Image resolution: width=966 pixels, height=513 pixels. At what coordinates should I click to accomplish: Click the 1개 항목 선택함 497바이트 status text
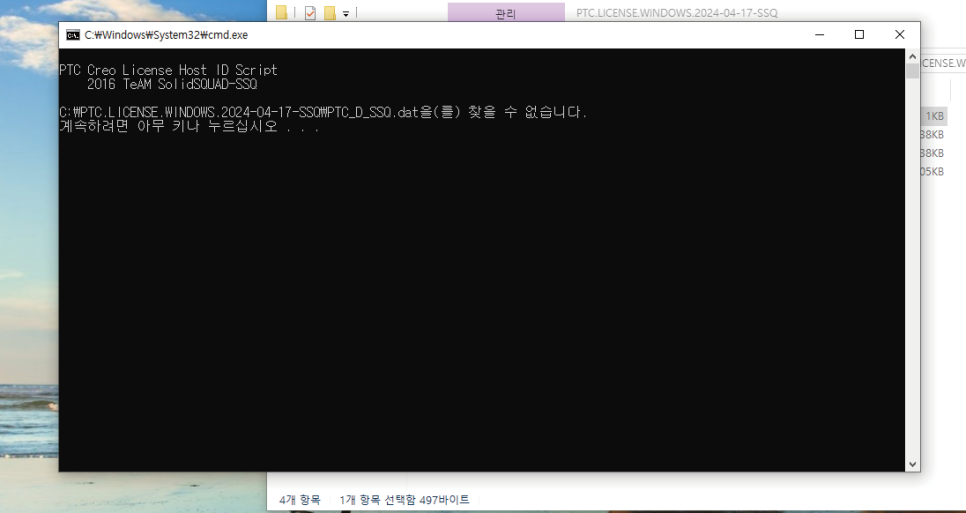[404, 499]
